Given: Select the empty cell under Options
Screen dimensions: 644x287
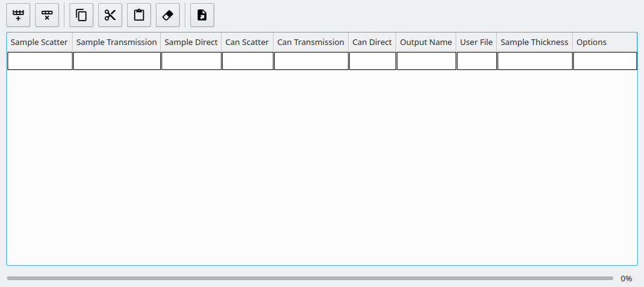Looking at the screenshot, I should (x=605, y=61).
